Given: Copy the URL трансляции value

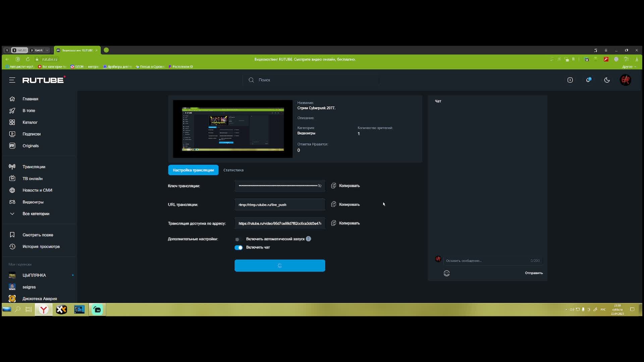Looking at the screenshot, I should click(345, 204).
